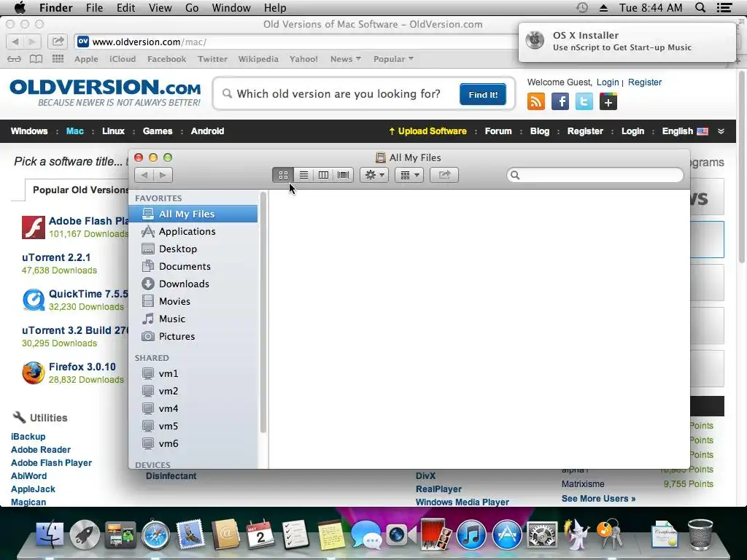Open Safari bookmarks book icon
The height and width of the screenshot is (560, 747).
pyautogui.click(x=36, y=59)
